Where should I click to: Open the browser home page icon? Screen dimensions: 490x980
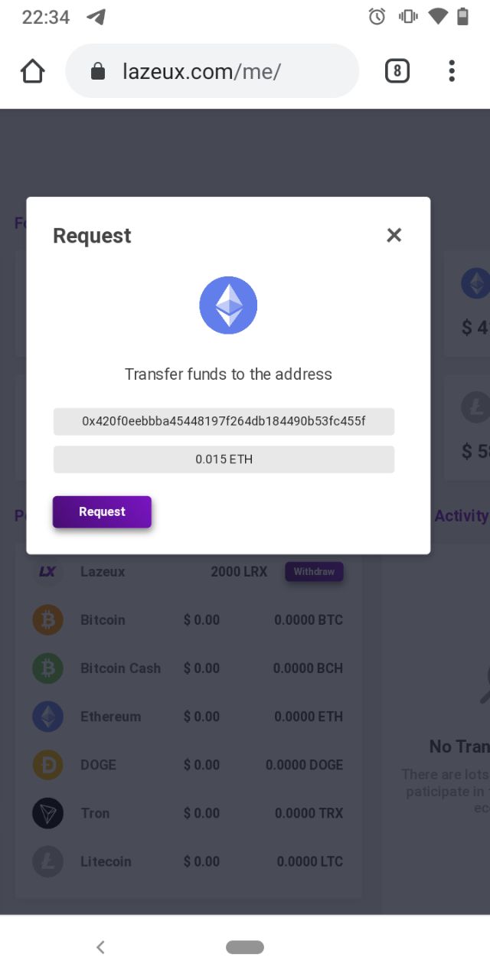click(32, 71)
